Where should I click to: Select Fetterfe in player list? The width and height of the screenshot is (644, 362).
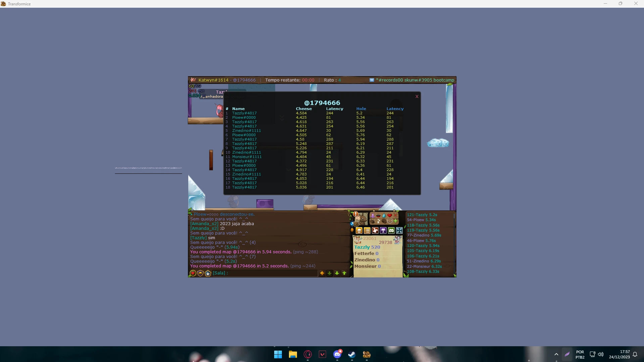pos(366,254)
